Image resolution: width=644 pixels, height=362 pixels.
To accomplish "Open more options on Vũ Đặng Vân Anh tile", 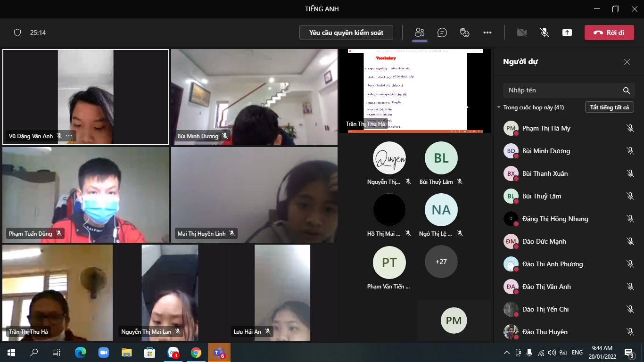I will click(69, 136).
